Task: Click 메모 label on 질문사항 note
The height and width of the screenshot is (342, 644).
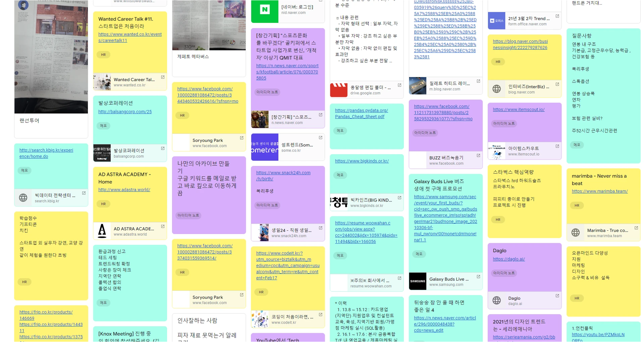Action: [577, 145]
